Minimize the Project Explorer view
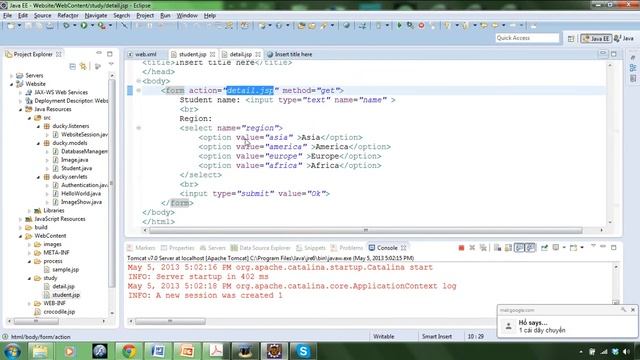This screenshot has height=360, width=640. point(99,53)
